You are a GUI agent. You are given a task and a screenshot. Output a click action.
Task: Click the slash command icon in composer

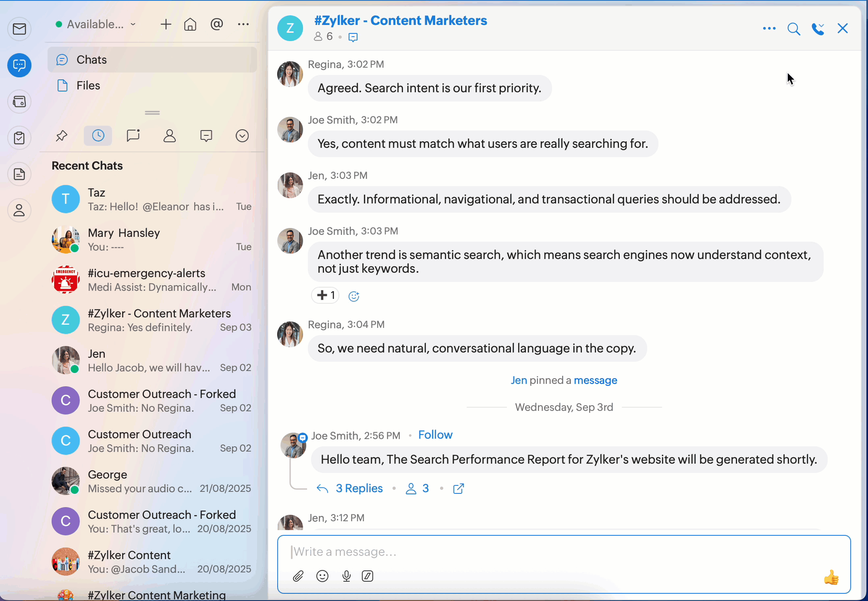click(368, 576)
